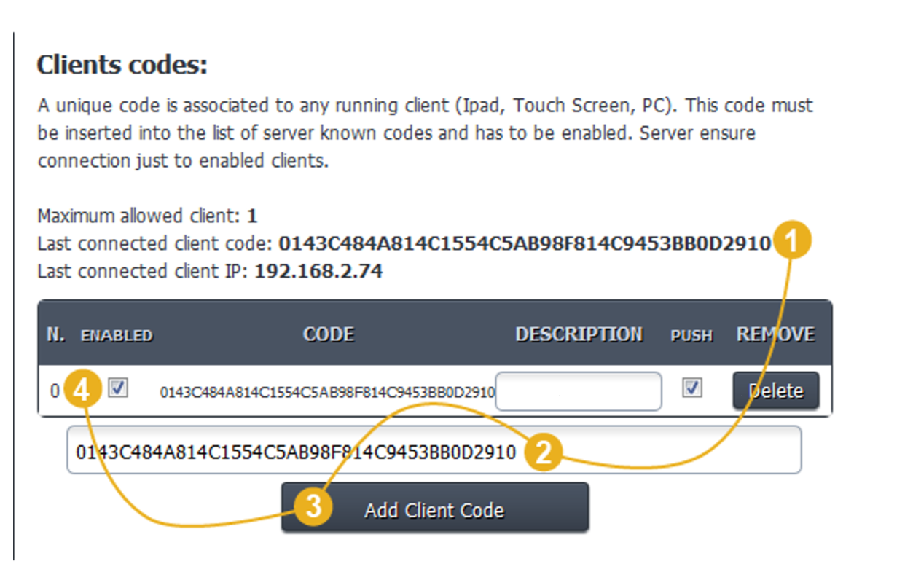913x588 pixels.
Task: Click the PUSH column header
Action: 691,336
